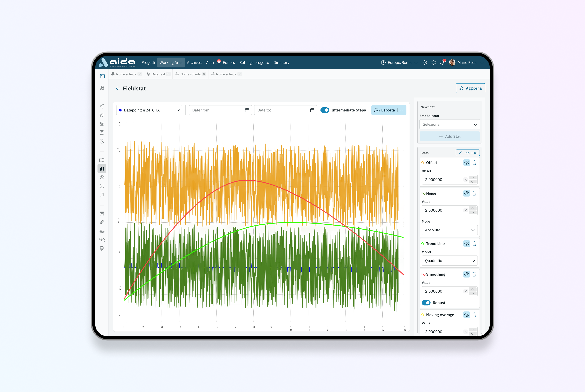Close the Data test tab
Image resolution: width=585 pixels, height=392 pixels.
click(168, 74)
